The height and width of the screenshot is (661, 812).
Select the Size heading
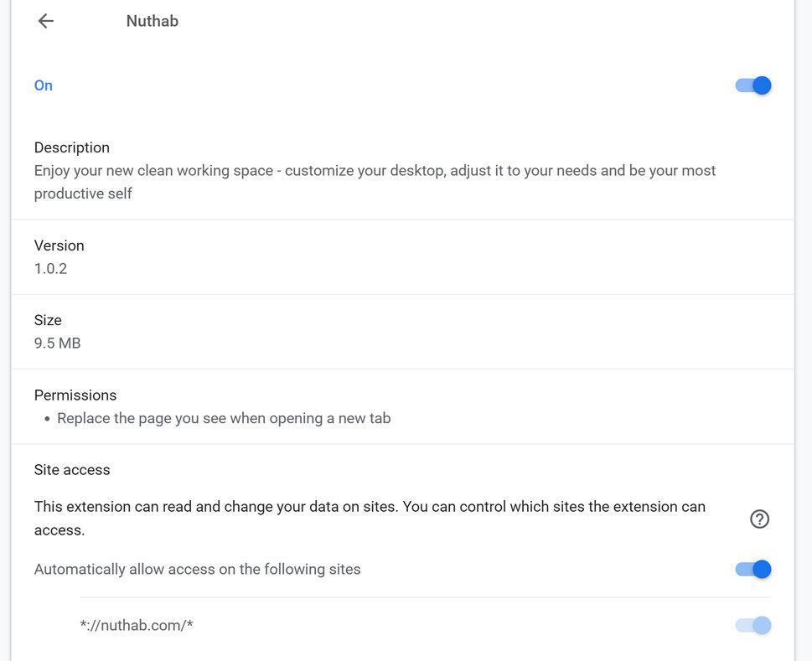click(x=48, y=320)
